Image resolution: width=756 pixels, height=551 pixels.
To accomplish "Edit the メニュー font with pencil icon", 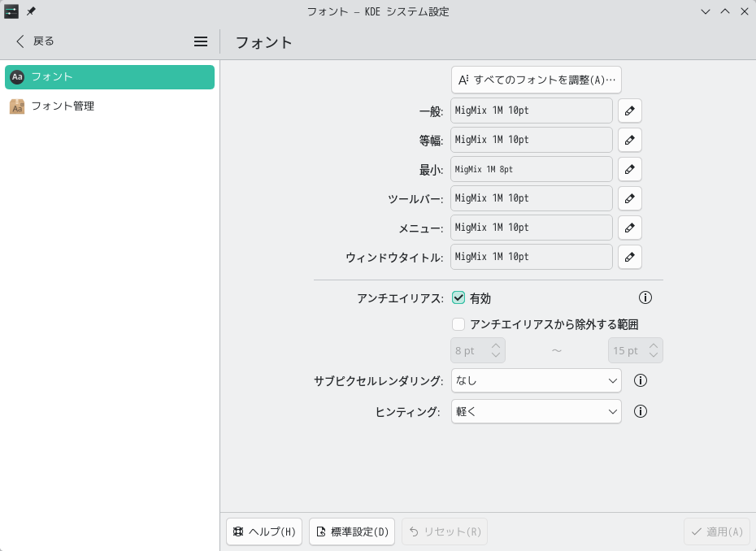I will click(x=630, y=228).
